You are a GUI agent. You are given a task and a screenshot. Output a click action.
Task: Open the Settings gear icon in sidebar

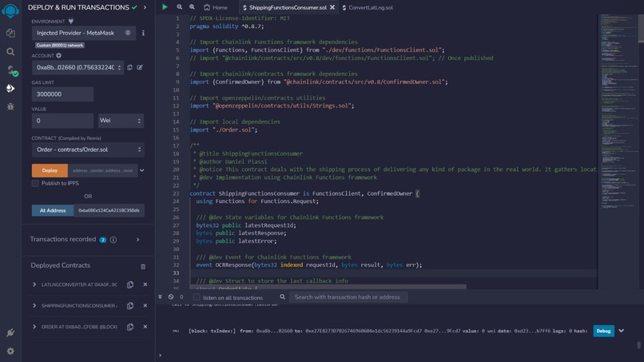coord(10,351)
